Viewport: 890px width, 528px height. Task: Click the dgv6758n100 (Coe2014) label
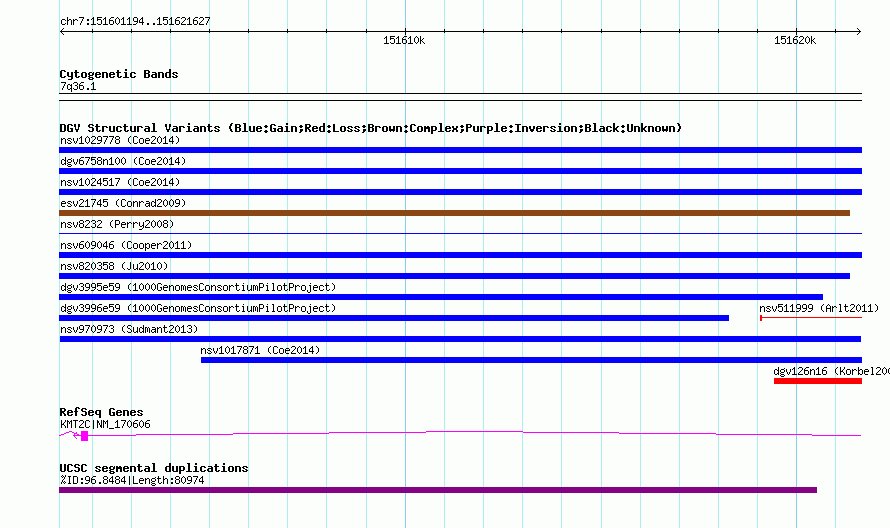pyautogui.click(x=123, y=161)
